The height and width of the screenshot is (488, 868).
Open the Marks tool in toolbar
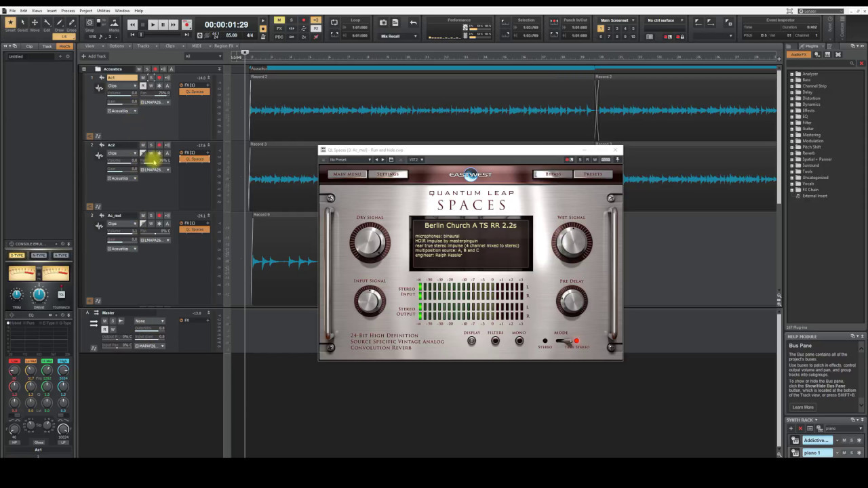coord(114,24)
